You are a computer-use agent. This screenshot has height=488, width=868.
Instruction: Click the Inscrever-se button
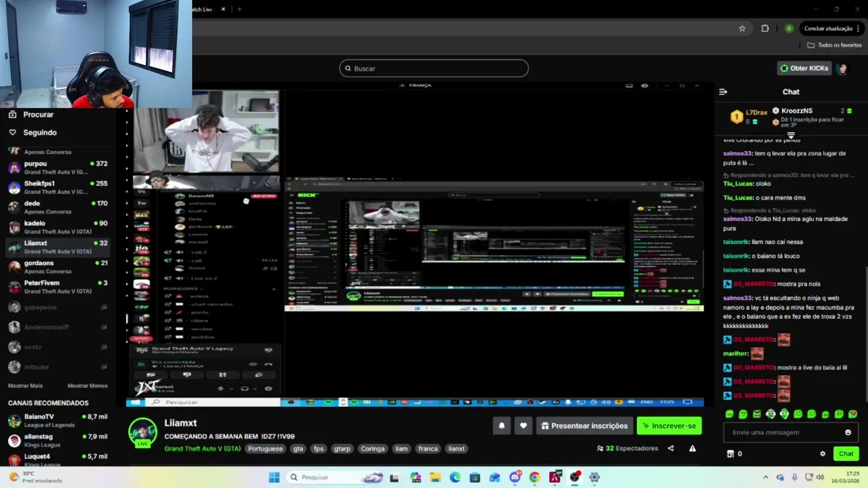669,426
